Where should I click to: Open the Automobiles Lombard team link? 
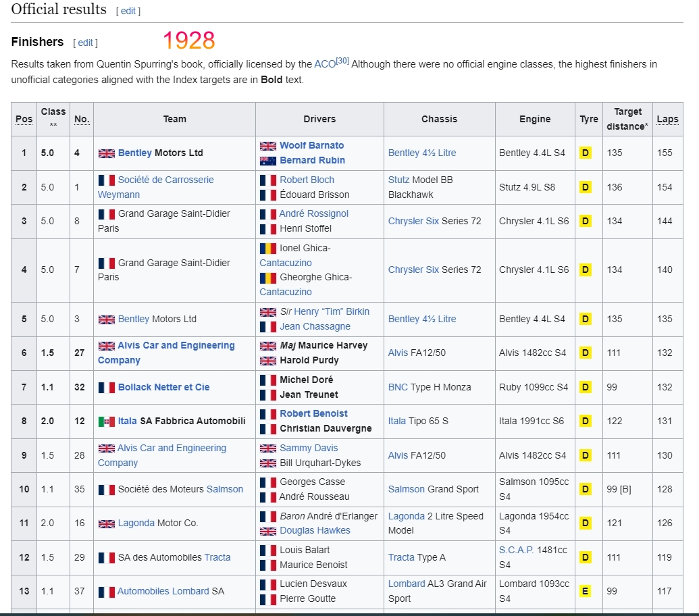[163, 592]
